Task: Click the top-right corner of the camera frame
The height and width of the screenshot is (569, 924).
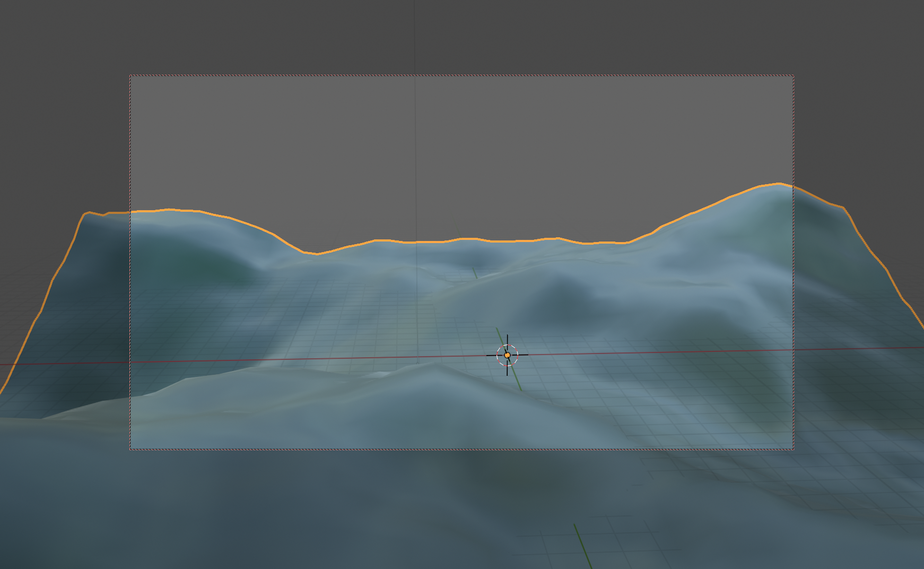Action: pyautogui.click(x=794, y=75)
